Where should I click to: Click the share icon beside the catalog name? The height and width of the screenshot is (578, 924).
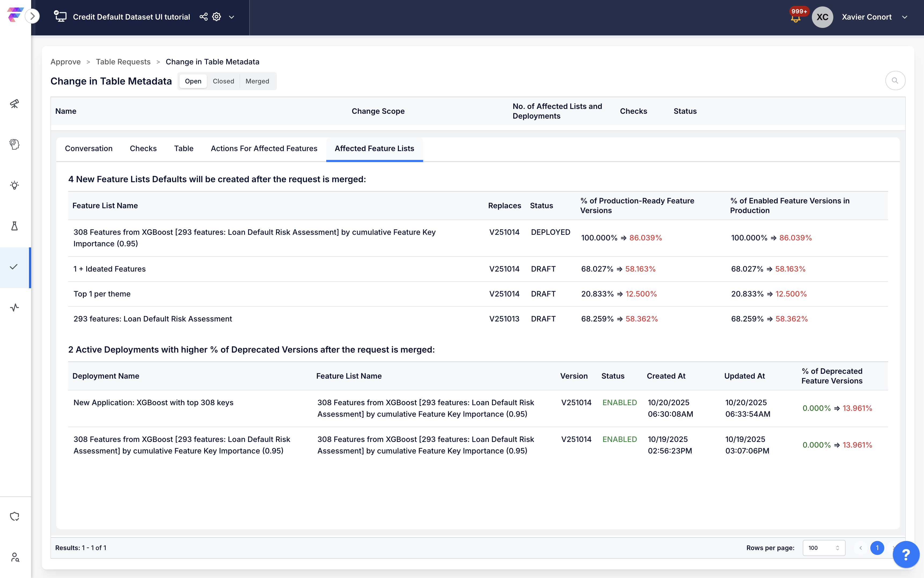(x=203, y=17)
